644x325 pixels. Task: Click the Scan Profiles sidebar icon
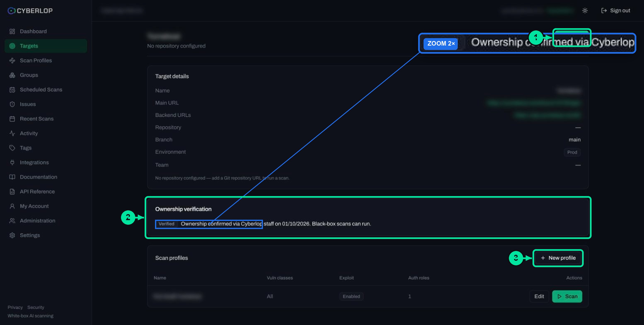tap(12, 61)
